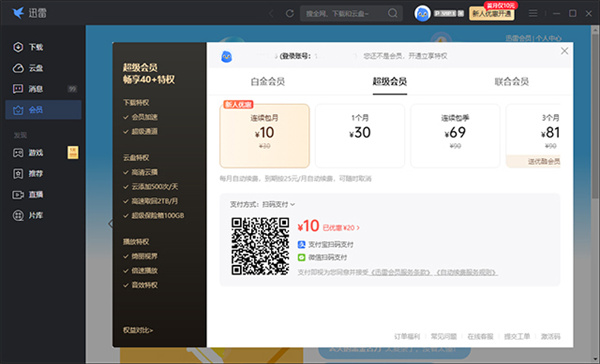600x364 pixels.
Task: Click the search magnifier icon
Action: pos(393,13)
